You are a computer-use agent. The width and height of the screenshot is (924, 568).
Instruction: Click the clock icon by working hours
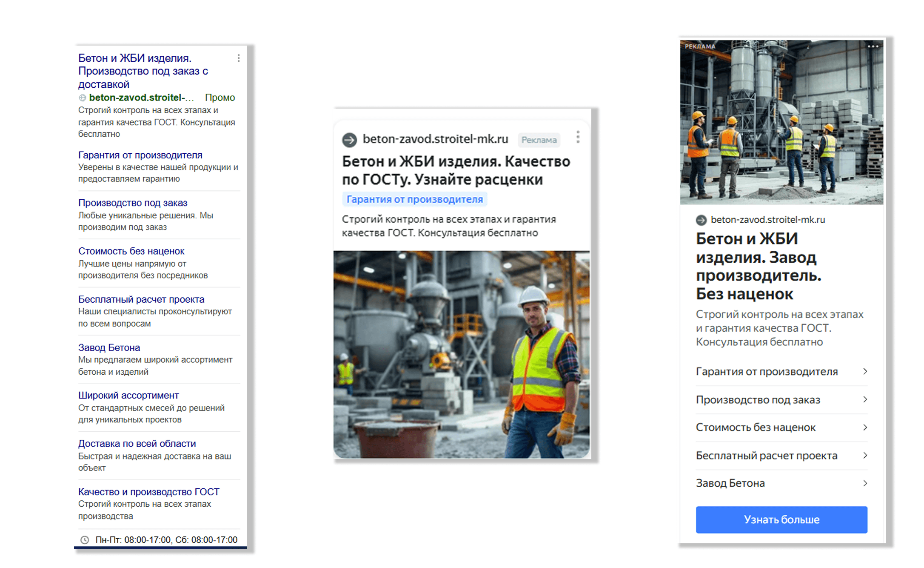(85, 540)
